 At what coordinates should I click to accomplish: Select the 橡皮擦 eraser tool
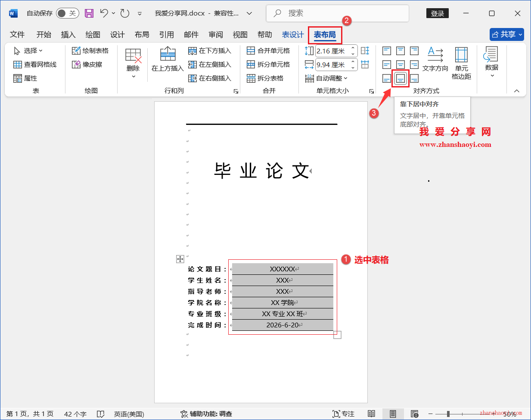[87, 65]
